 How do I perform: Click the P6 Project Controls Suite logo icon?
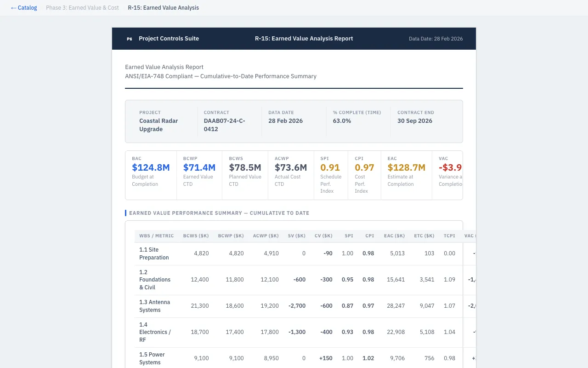(x=129, y=39)
